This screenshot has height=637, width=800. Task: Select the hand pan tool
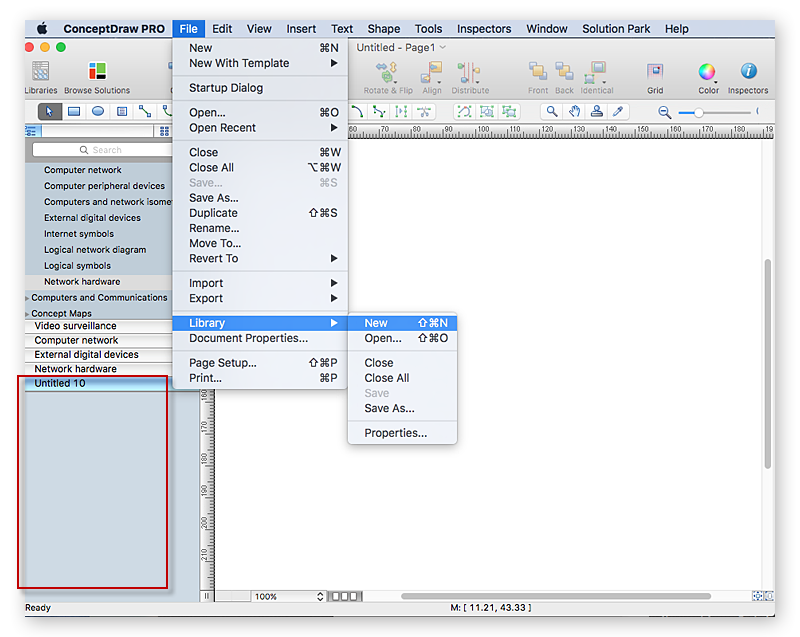point(574,111)
